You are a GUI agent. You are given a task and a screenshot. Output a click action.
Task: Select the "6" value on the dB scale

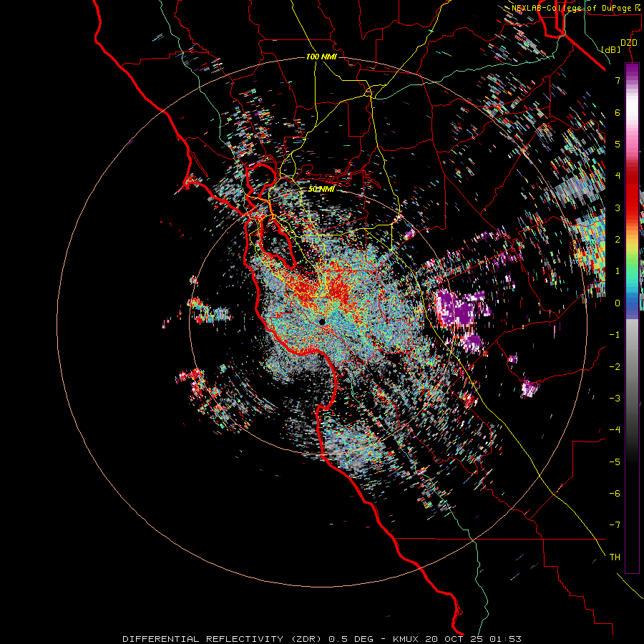[x=618, y=112]
